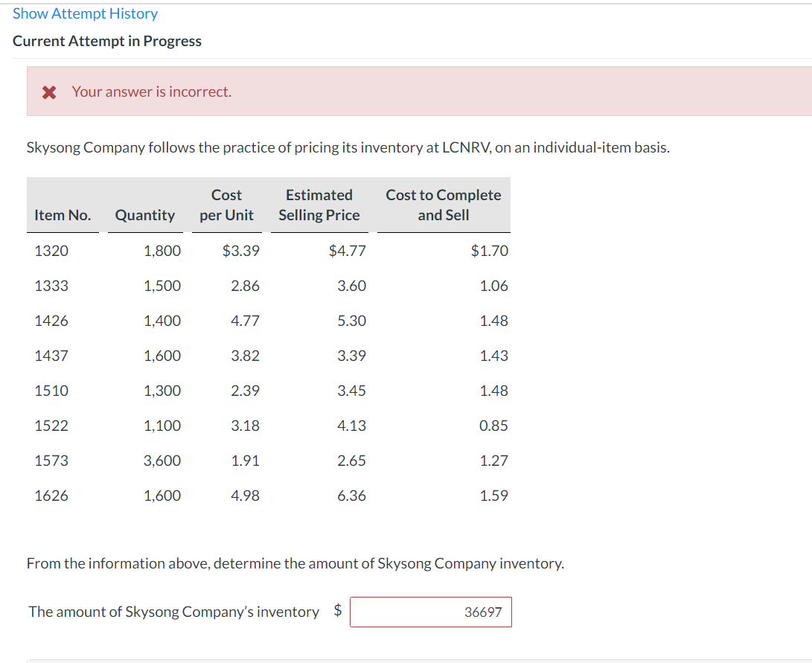
Task: Click selling price 5.30 cell
Action: [x=351, y=321]
